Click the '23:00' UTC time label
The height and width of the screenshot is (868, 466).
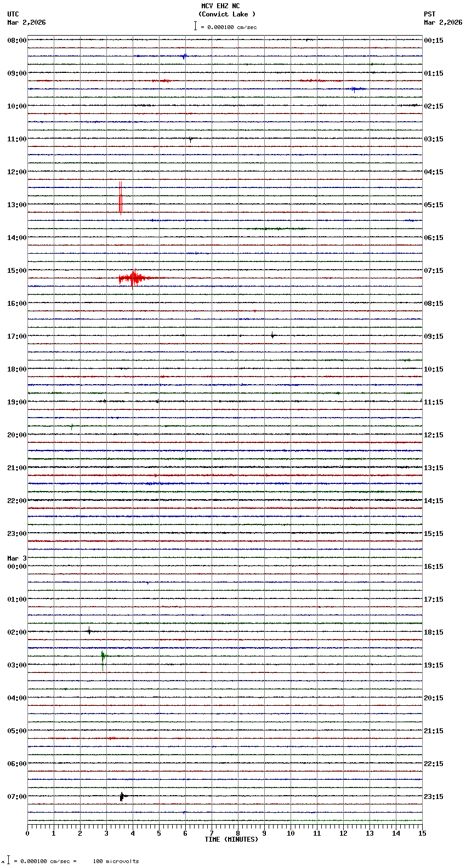point(17,534)
